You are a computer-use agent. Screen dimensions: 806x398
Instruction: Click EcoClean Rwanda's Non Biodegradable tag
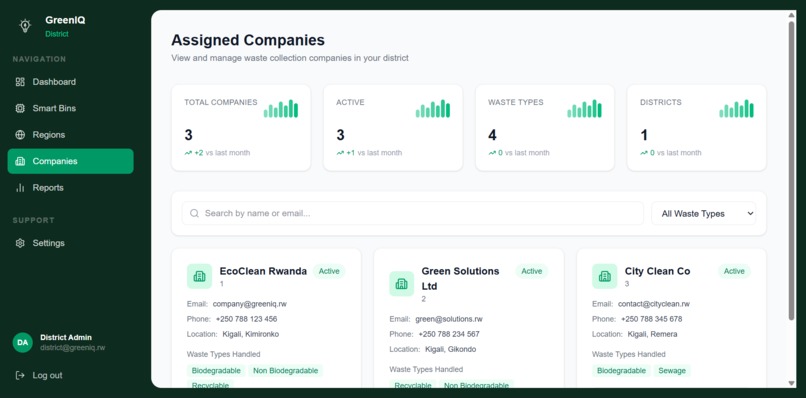point(285,371)
